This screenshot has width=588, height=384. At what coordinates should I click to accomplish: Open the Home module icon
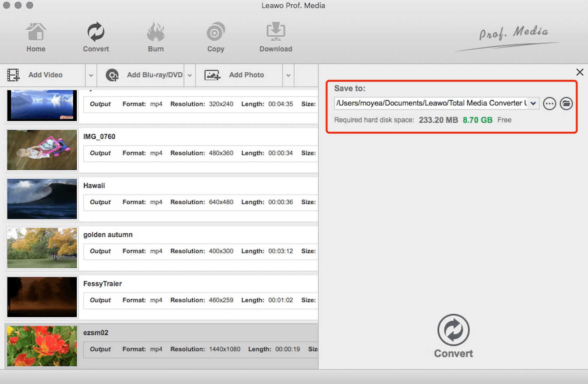tap(36, 37)
